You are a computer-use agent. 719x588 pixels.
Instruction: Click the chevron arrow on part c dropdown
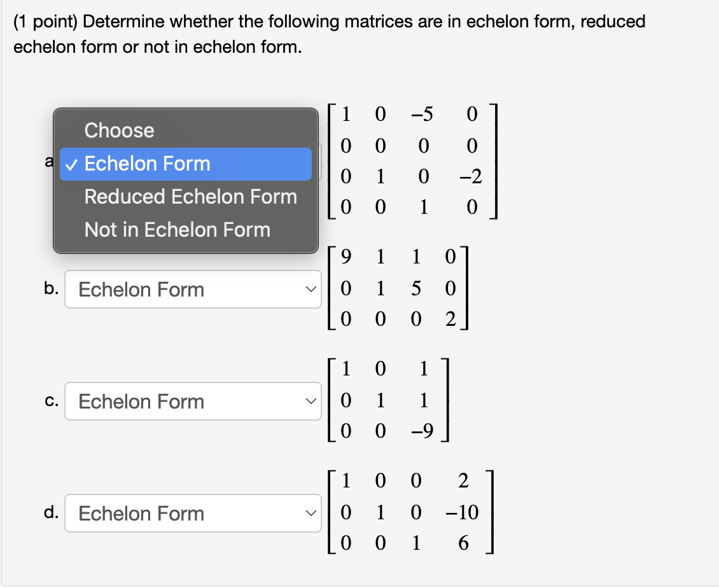[311, 402]
